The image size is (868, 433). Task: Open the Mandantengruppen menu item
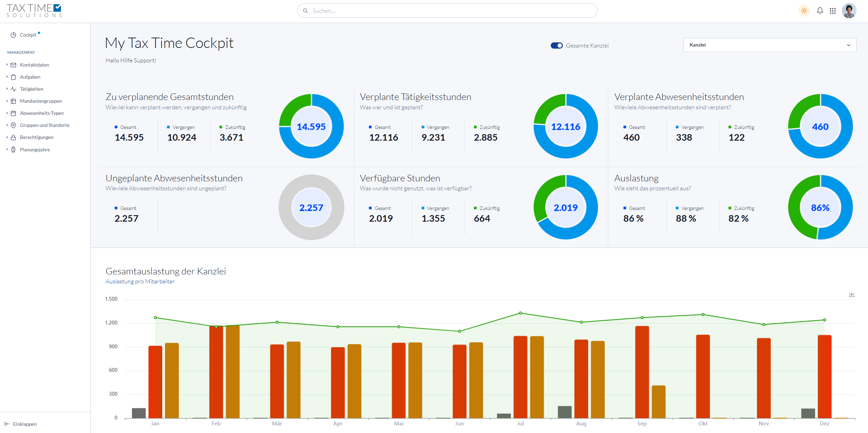tap(41, 101)
